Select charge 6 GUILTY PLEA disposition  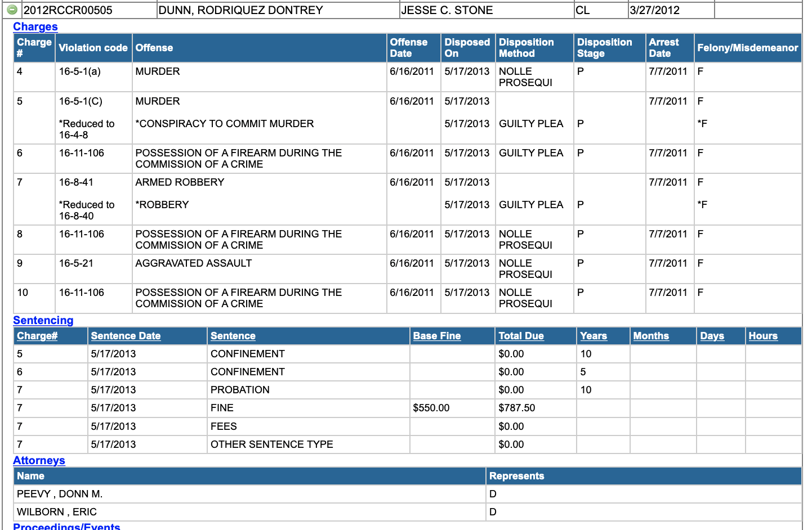coord(531,153)
